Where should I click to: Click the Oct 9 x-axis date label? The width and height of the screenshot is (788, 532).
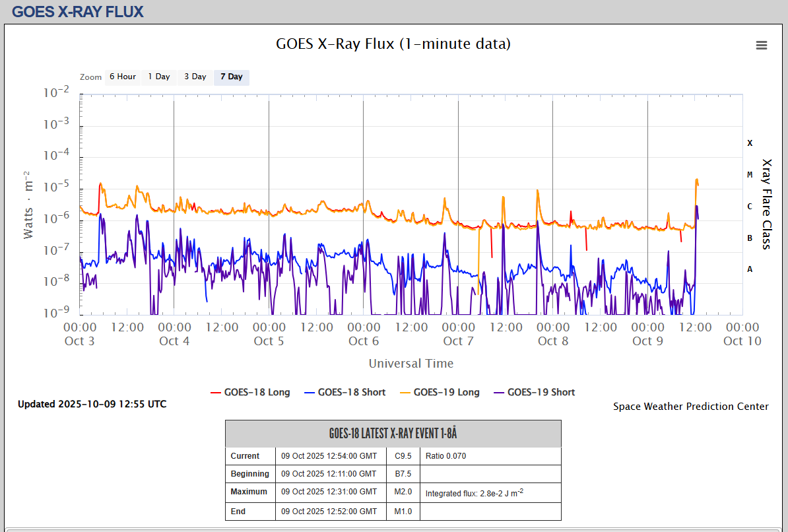tap(647, 341)
